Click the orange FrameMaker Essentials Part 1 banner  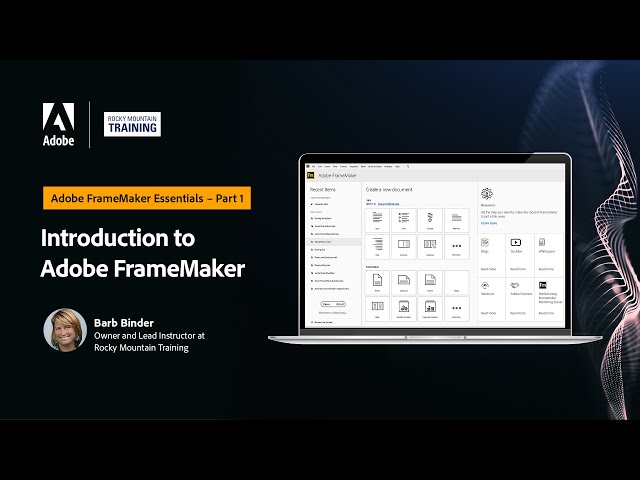click(147, 198)
